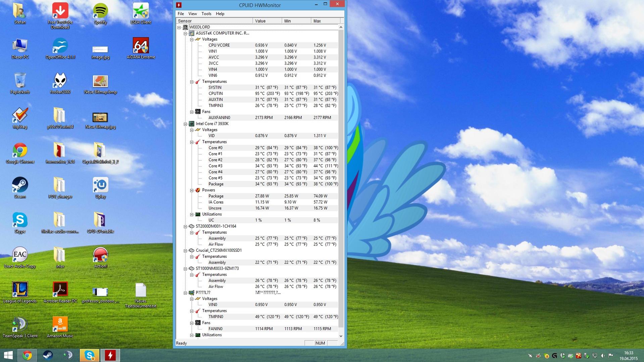Collapse the Intel Core i7 3930K node

(185, 124)
